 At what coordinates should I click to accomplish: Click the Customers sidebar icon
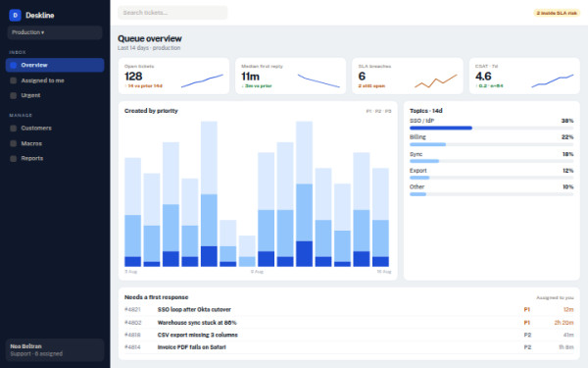13,128
